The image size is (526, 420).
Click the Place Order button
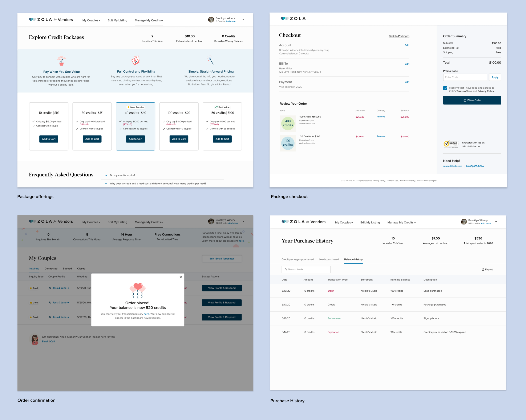tap(472, 100)
